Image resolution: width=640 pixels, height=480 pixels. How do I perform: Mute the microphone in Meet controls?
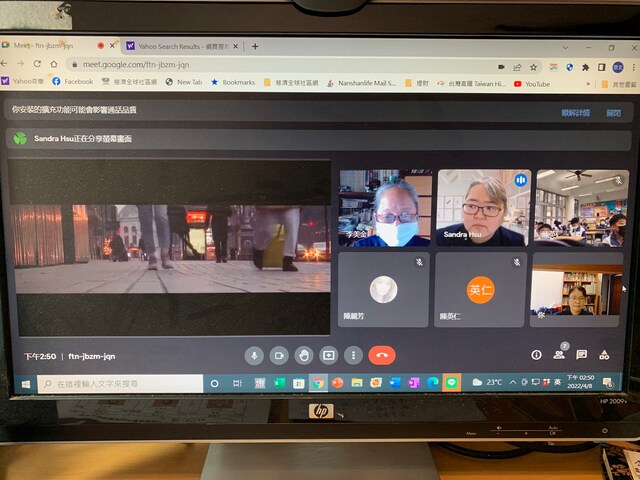255,355
